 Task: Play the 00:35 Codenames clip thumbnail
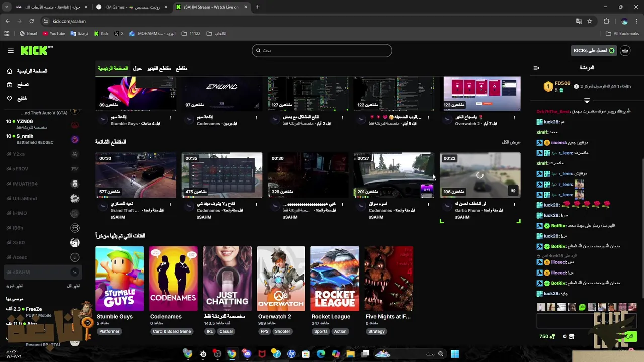pyautogui.click(x=221, y=175)
